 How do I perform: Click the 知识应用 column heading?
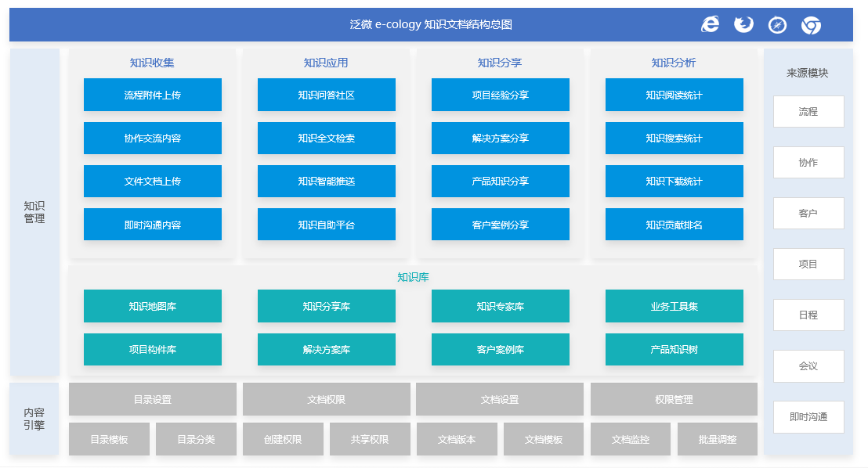[x=326, y=63]
